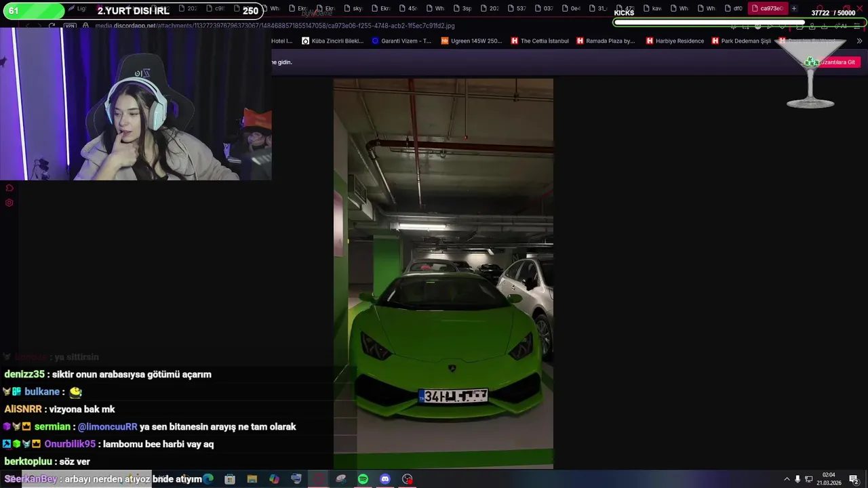Screen dimensions: 868x488
Task: Open Garanti Vizem bookmark
Action: [x=401, y=41]
